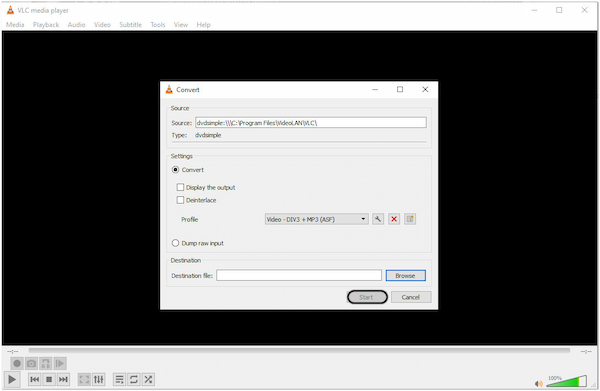Minimize the Convert dialog
This screenshot has height=391, width=600.
(x=375, y=89)
